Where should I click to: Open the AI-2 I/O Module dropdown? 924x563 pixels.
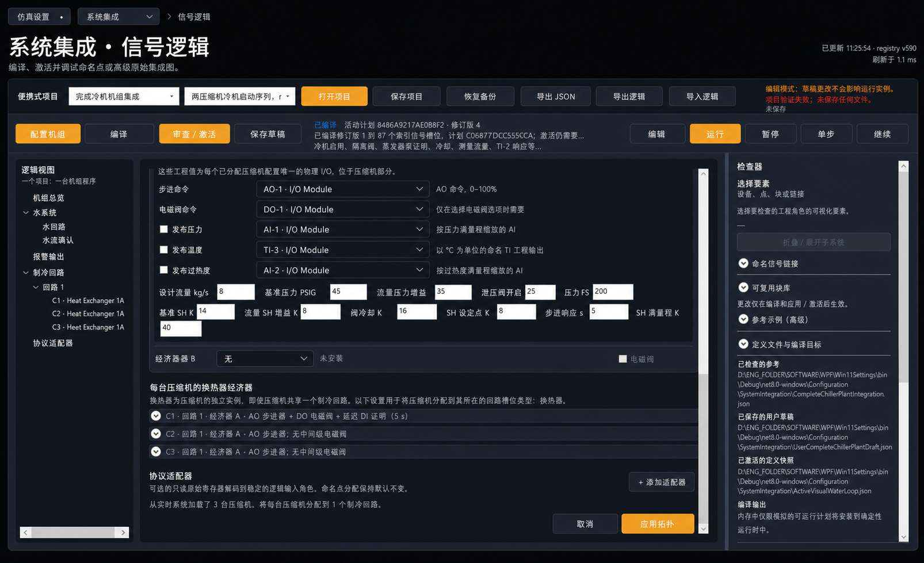(342, 270)
